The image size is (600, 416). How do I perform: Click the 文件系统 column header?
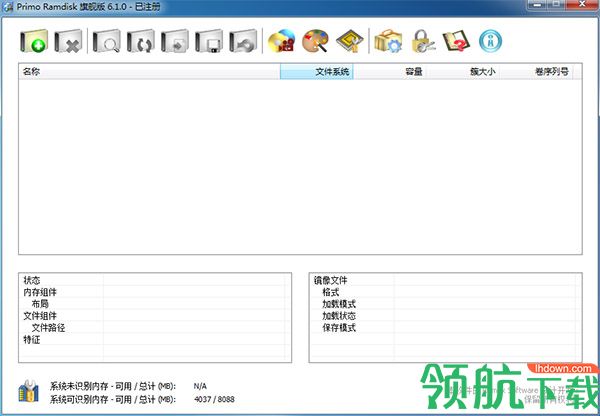(316, 72)
